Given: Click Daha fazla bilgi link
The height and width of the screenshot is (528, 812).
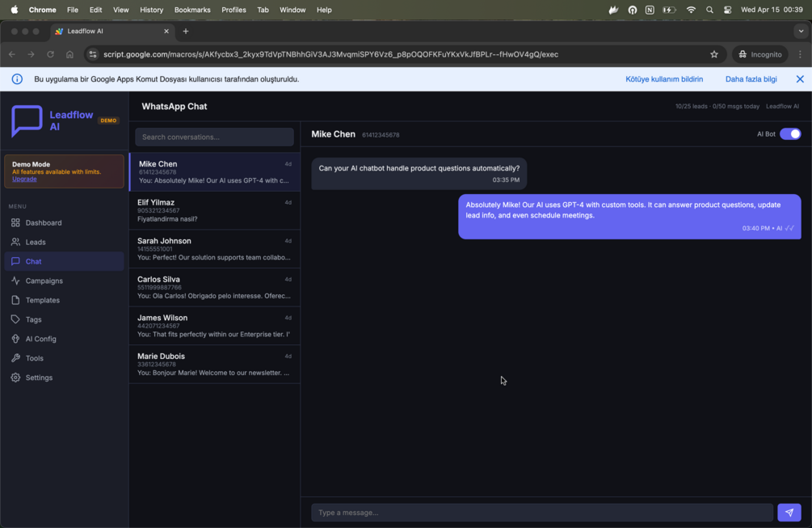Looking at the screenshot, I should click(751, 79).
